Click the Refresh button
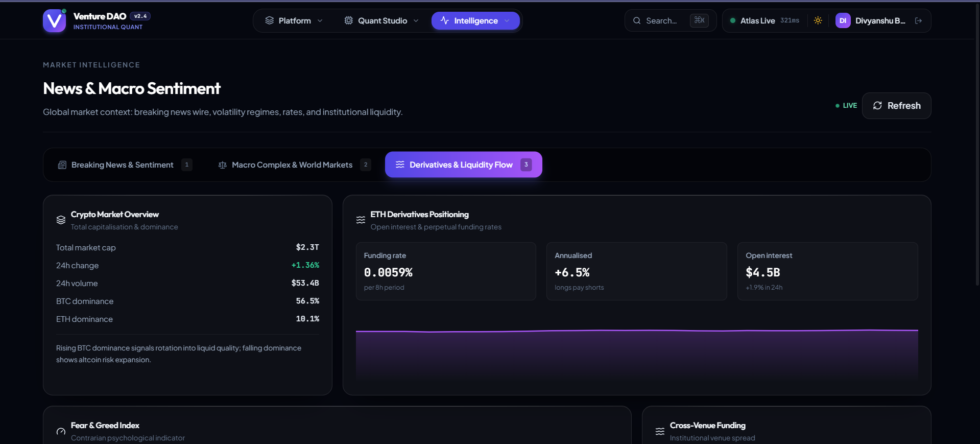The width and height of the screenshot is (980, 444). (896, 106)
